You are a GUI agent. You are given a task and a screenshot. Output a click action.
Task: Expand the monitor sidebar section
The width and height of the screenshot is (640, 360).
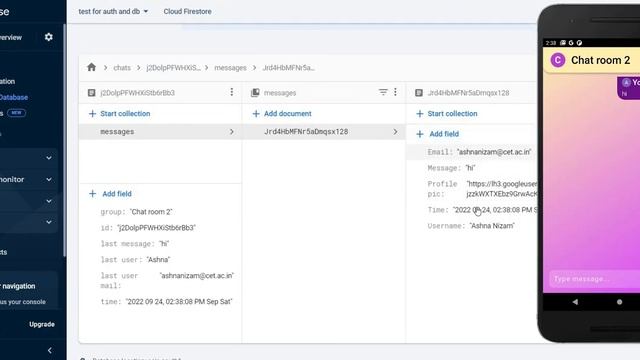49,180
